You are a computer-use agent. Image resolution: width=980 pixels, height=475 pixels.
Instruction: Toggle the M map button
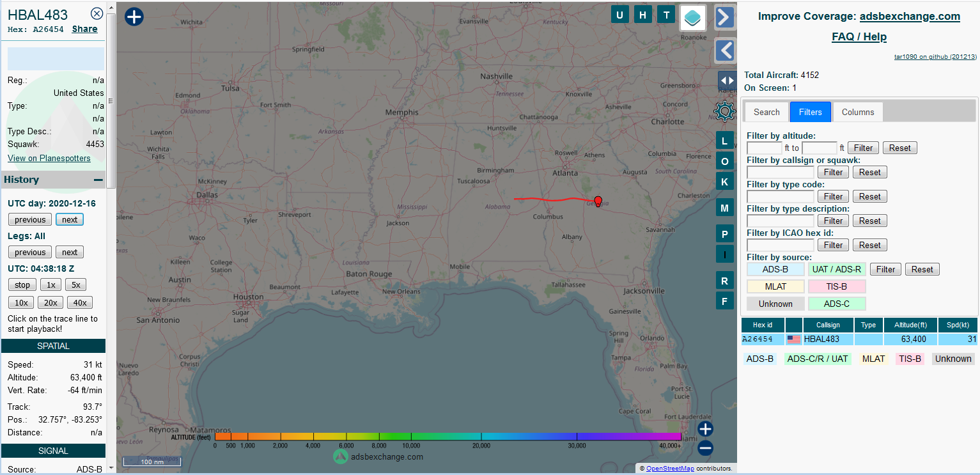(x=724, y=208)
